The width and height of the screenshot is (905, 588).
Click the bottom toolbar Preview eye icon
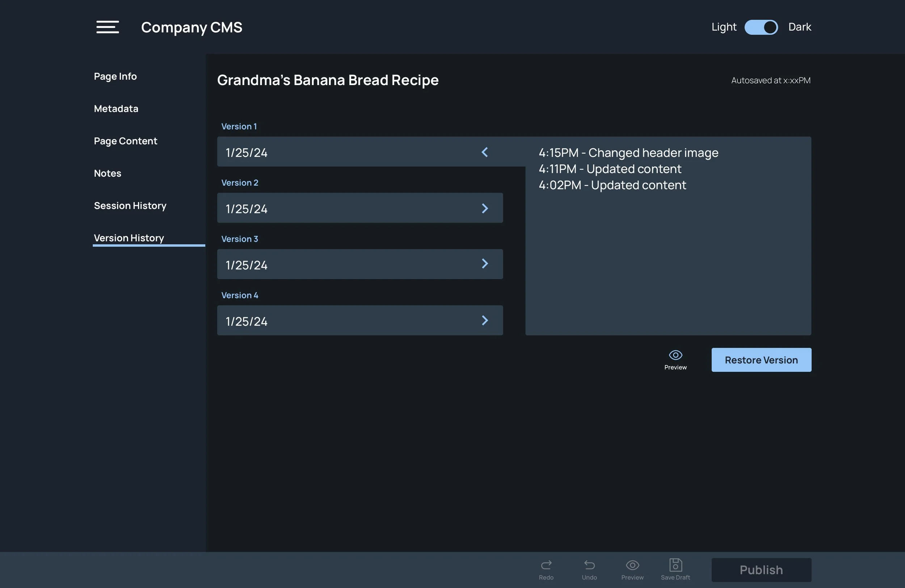632,565
